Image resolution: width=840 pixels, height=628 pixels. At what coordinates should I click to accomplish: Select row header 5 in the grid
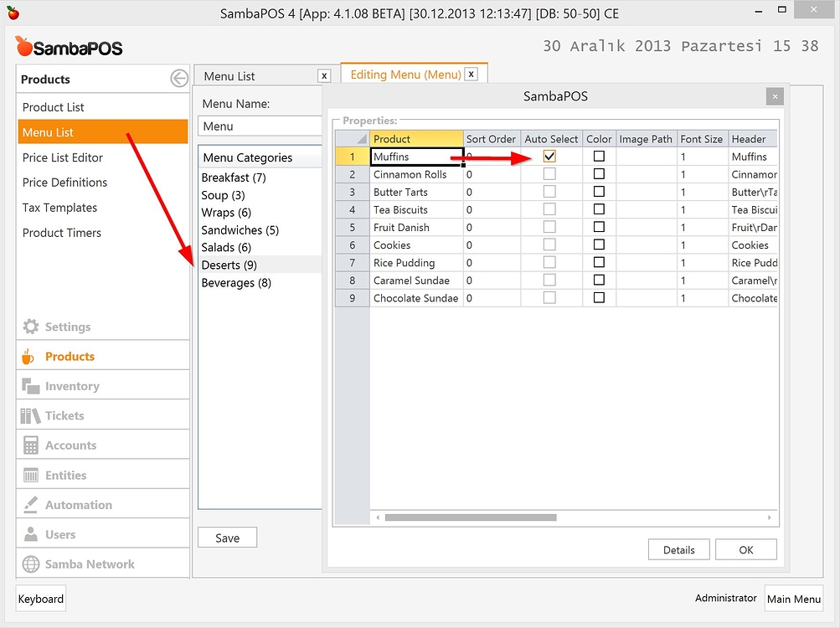tap(353, 227)
